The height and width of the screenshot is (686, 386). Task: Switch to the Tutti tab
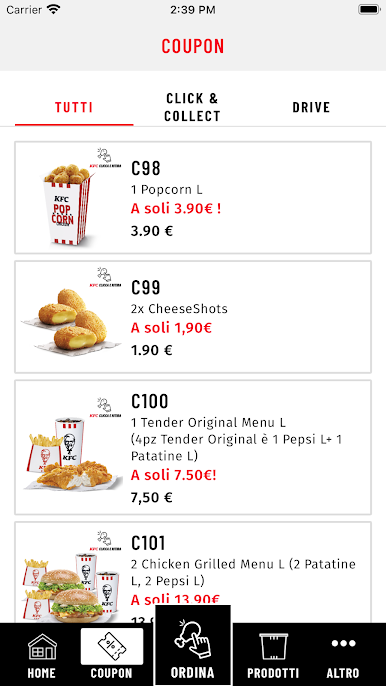coord(74,107)
